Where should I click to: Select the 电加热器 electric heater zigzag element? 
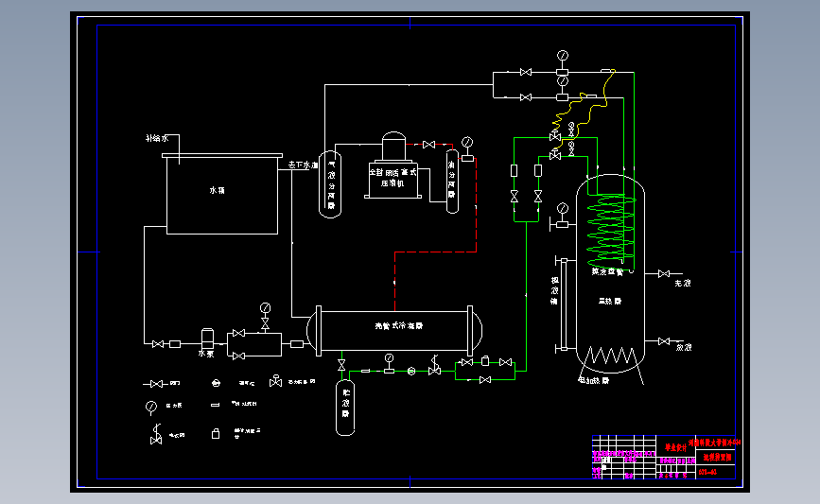613,356
